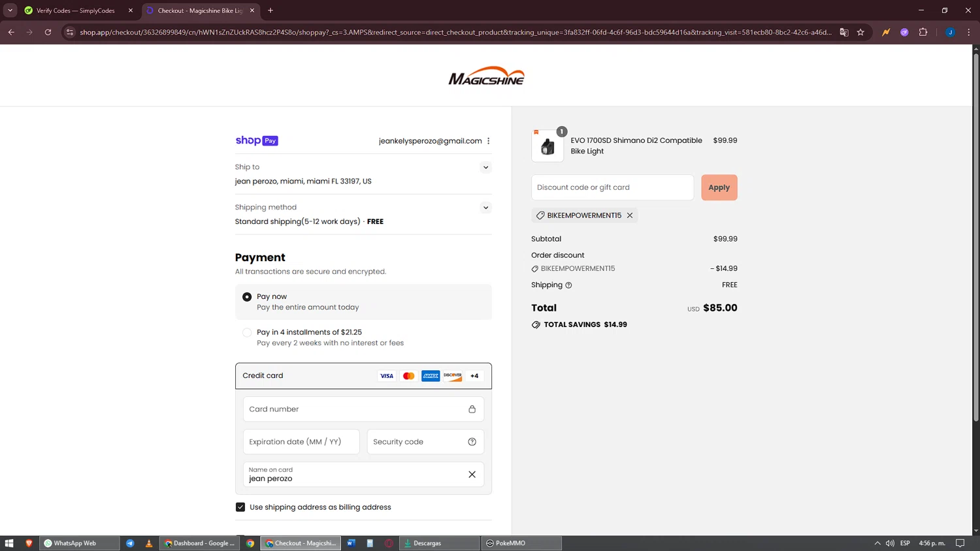
Task: Click the Shop Pay logo
Action: point(257,140)
